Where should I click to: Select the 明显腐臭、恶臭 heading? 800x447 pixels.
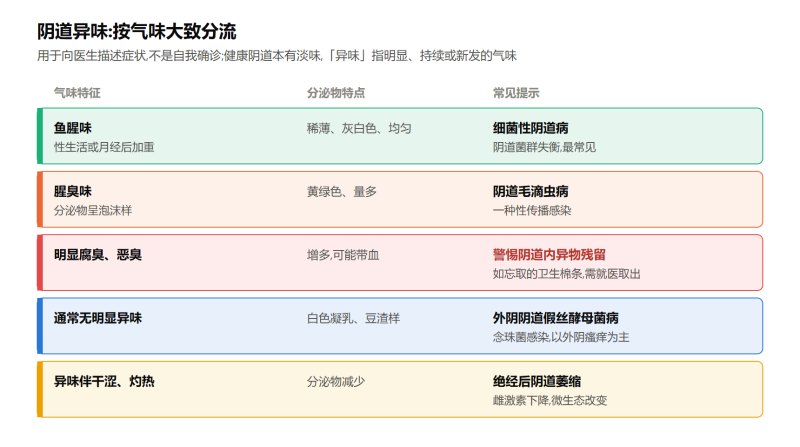click(x=98, y=255)
